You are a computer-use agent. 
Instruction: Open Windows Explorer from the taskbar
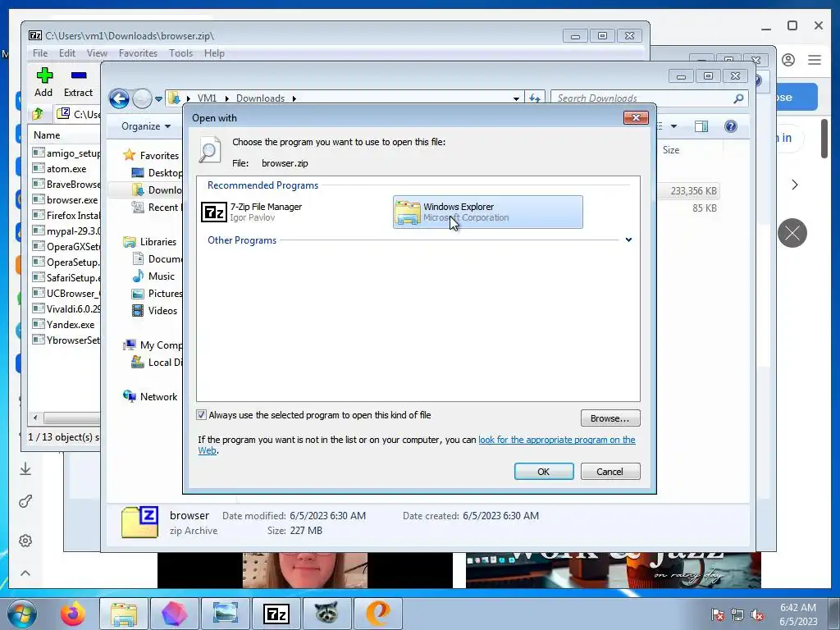pyautogui.click(x=124, y=614)
